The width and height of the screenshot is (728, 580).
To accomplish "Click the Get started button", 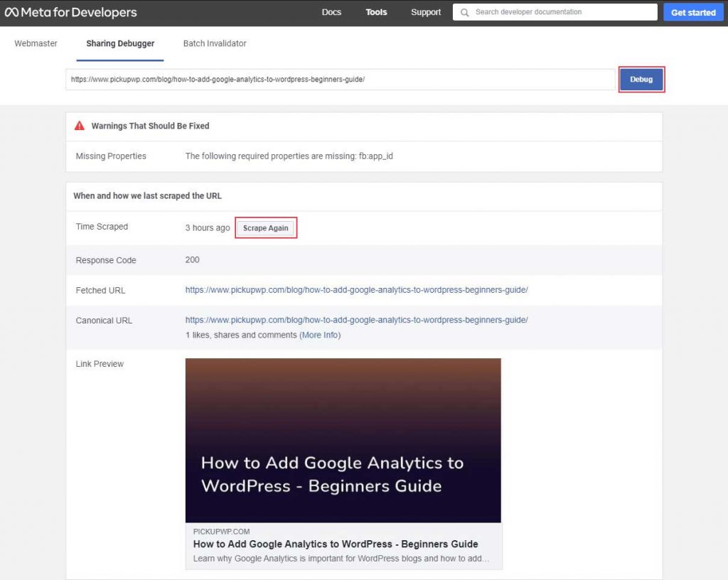I will pos(692,12).
